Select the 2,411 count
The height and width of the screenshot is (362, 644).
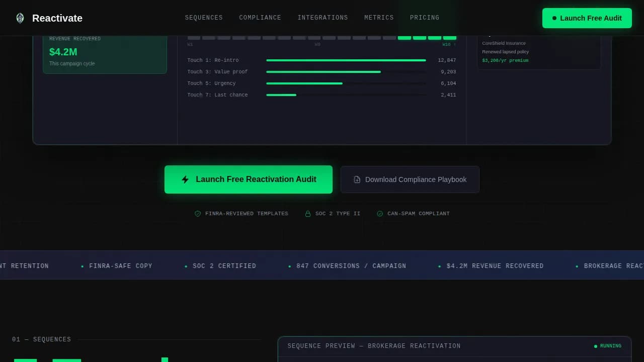coord(448,95)
